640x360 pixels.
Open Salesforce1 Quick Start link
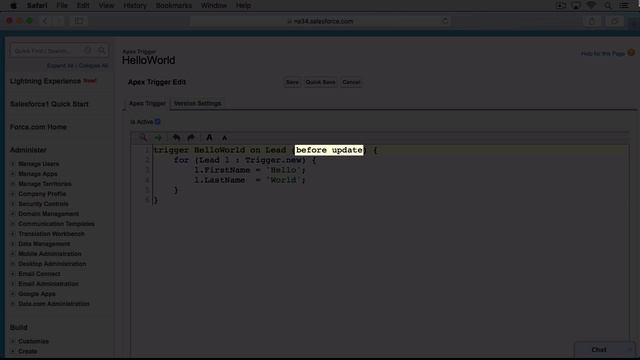point(49,104)
